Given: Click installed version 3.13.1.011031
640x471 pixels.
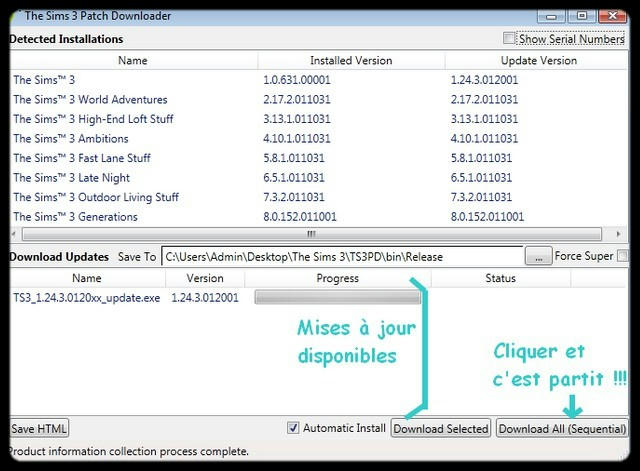Looking at the screenshot, I should pos(297,119).
